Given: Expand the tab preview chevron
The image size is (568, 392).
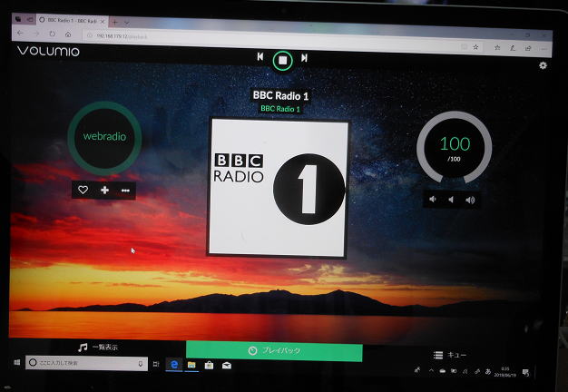Looking at the screenshot, I should point(127,23).
